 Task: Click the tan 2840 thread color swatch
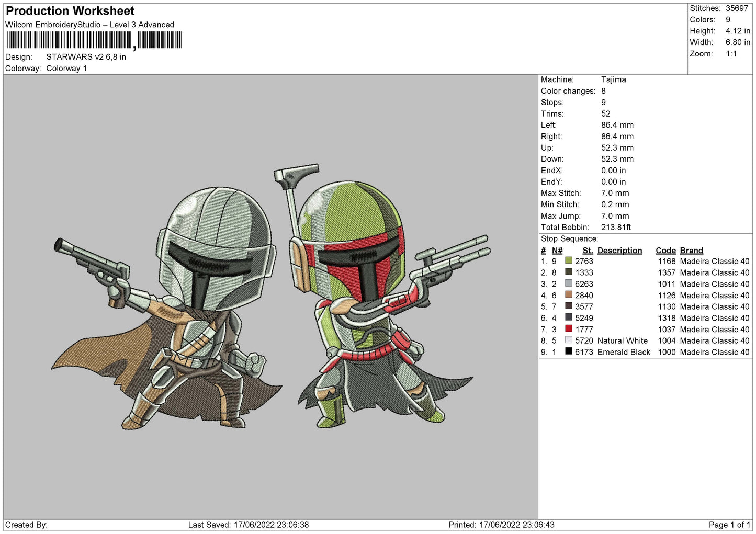click(x=569, y=295)
